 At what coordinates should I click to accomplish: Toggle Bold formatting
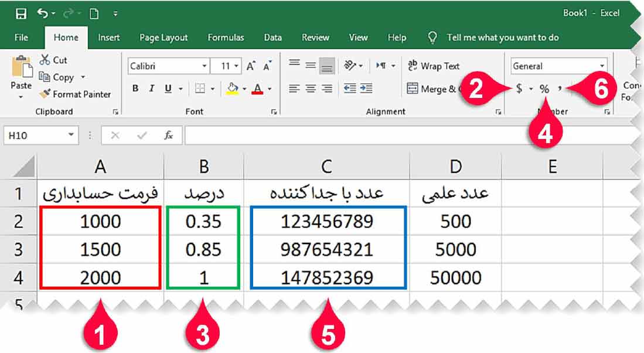point(135,89)
